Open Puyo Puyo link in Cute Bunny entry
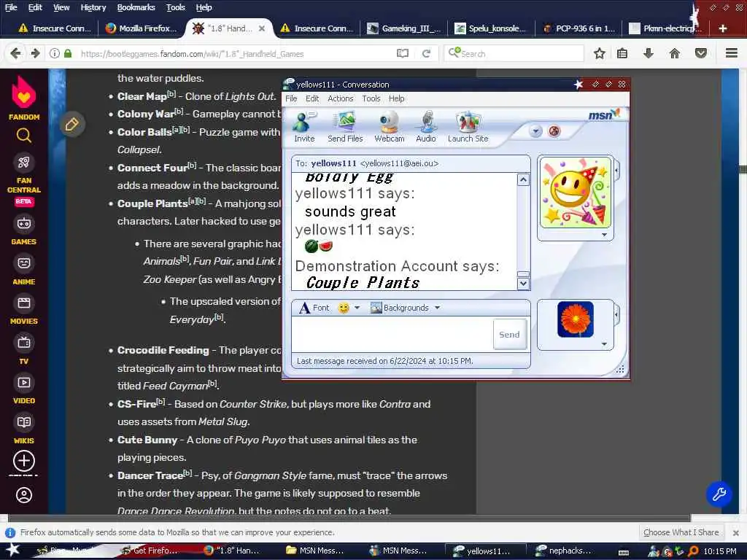 (x=260, y=440)
